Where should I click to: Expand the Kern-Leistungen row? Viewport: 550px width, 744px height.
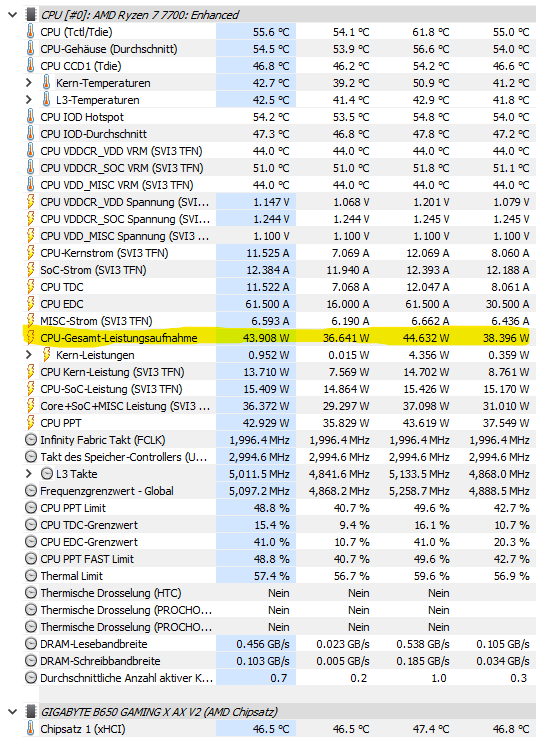28,354
